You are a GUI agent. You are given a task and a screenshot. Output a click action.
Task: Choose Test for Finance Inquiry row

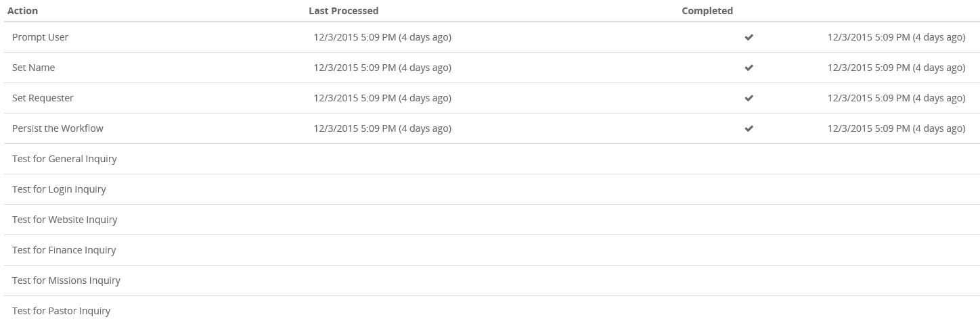(x=64, y=250)
